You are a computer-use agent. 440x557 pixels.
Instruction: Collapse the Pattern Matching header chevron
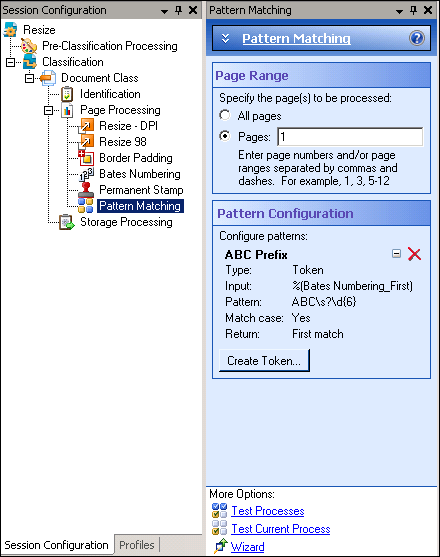225,38
